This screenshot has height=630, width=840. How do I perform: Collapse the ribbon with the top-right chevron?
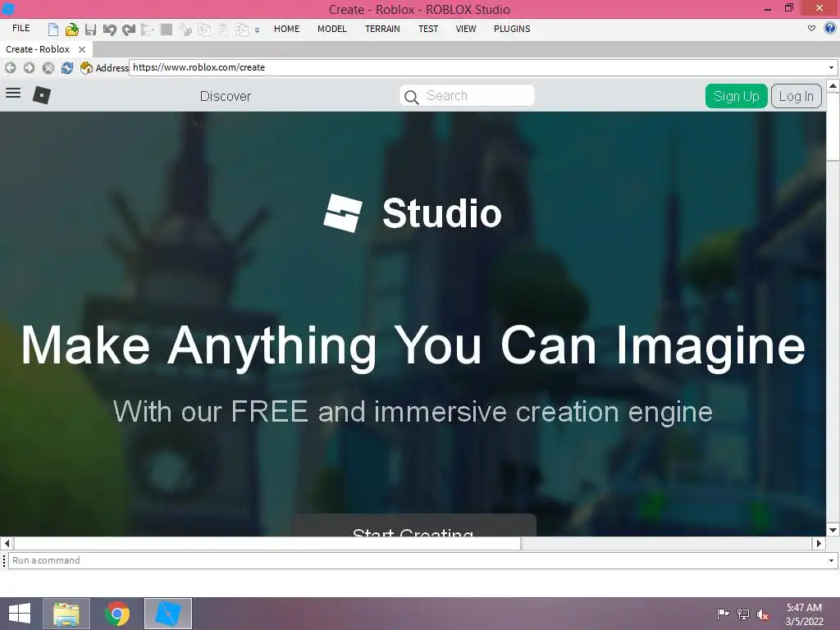click(x=811, y=29)
